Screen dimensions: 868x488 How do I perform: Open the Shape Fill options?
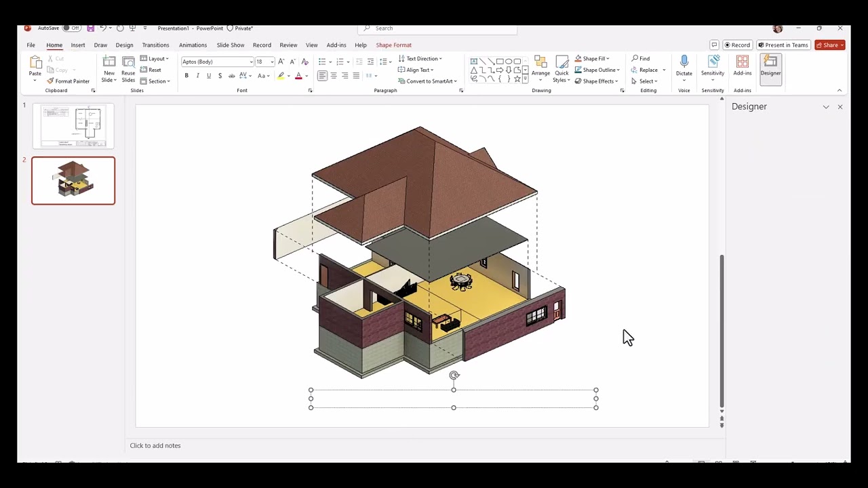click(x=592, y=59)
